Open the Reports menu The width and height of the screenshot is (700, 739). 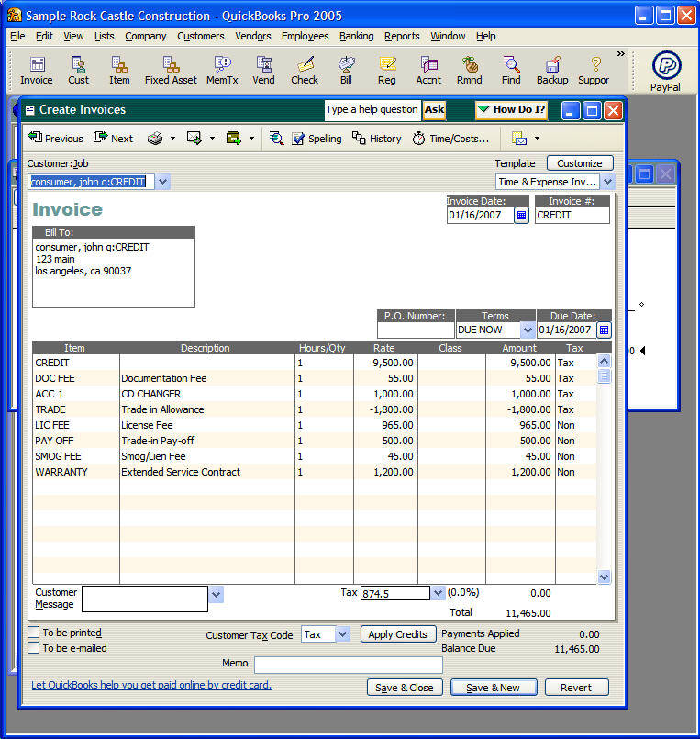(402, 36)
